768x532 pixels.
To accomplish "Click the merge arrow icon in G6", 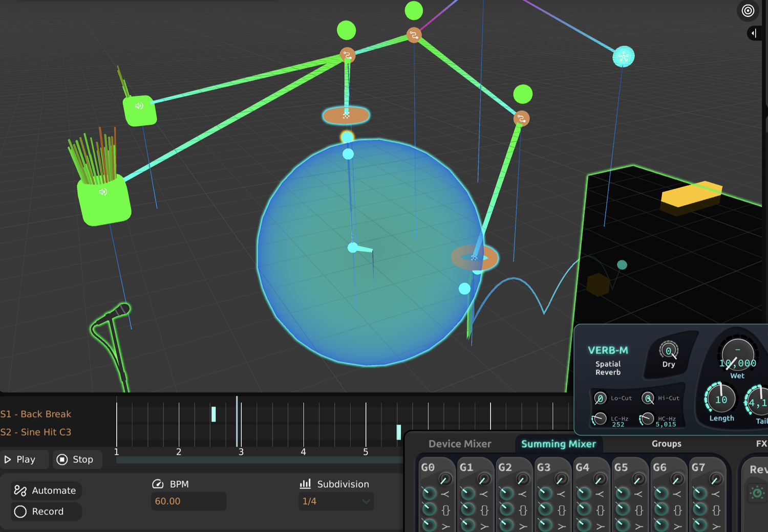I will 677,494.
